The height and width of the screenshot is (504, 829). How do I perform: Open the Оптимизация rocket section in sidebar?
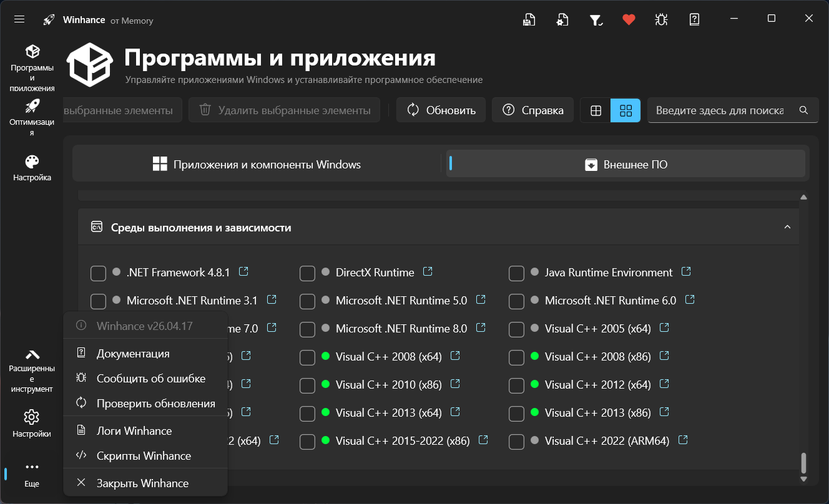click(32, 117)
